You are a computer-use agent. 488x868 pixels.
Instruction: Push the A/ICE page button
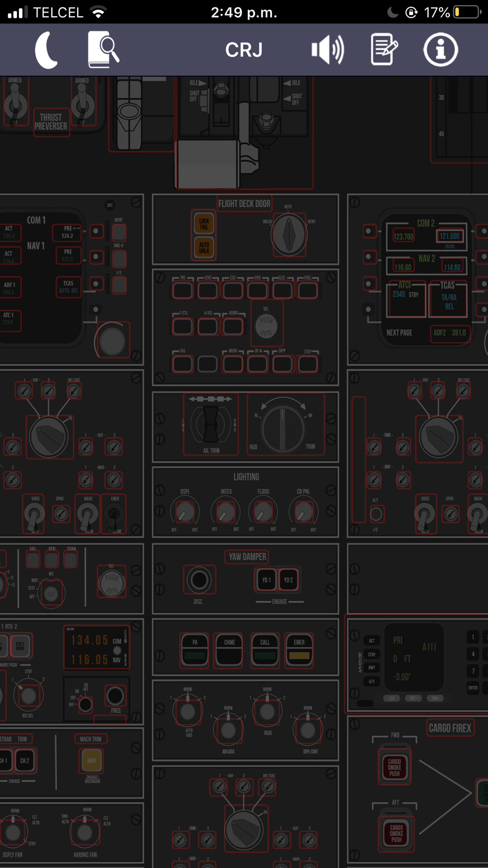coord(208,327)
